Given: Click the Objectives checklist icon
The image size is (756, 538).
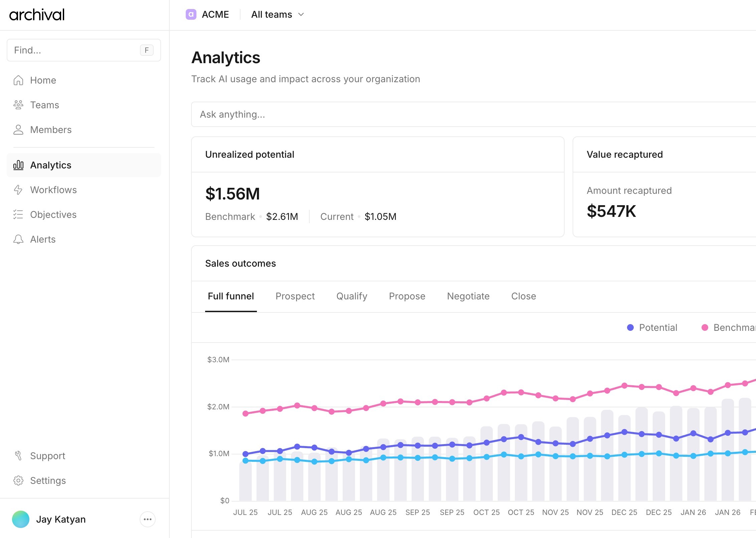Looking at the screenshot, I should [18, 215].
